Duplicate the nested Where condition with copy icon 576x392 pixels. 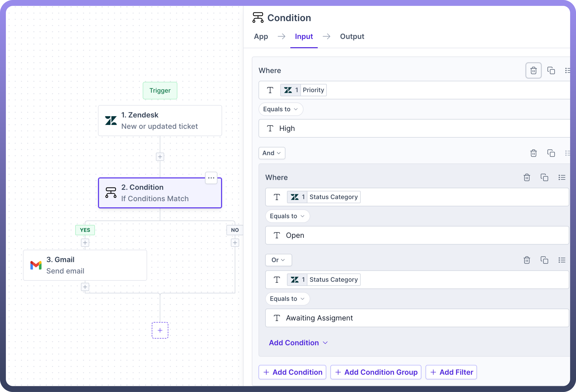tap(544, 177)
